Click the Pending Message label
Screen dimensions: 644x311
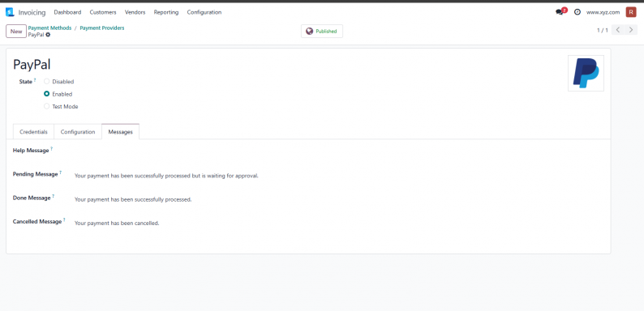[36, 174]
